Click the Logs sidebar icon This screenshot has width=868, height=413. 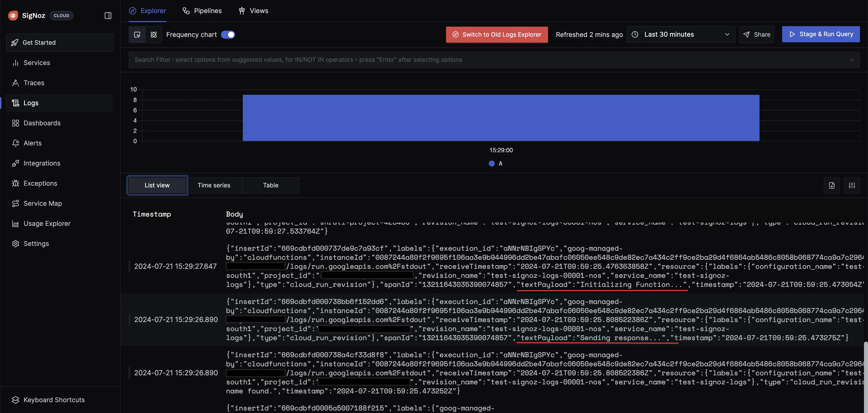(15, 102)
